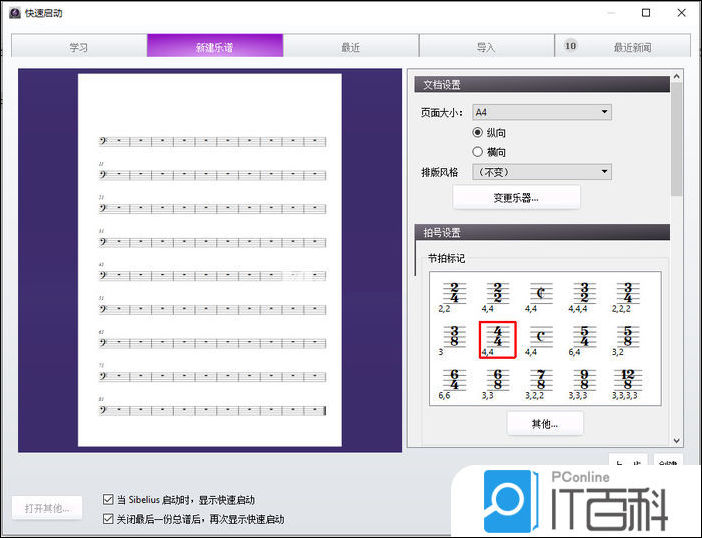
Task: Select the 5/4 time signature
Action: click(582, 337)
